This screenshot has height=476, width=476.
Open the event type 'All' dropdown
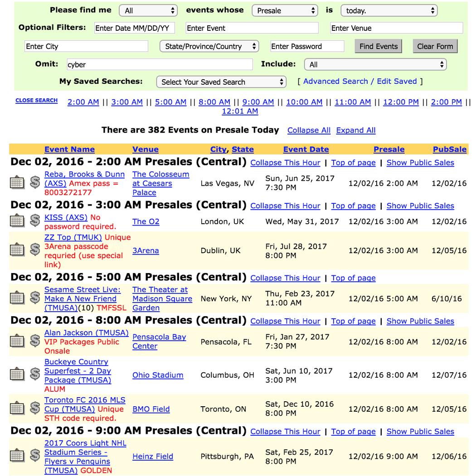148,10
